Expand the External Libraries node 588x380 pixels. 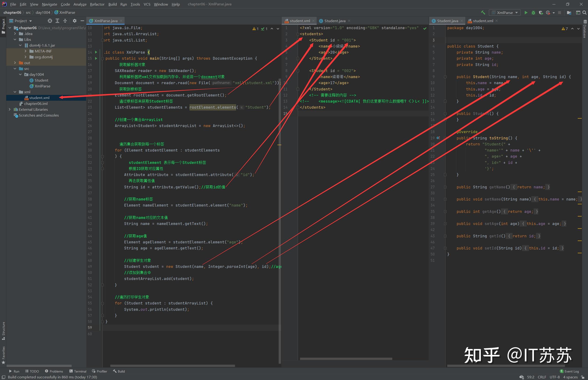[x=10, y=109]
